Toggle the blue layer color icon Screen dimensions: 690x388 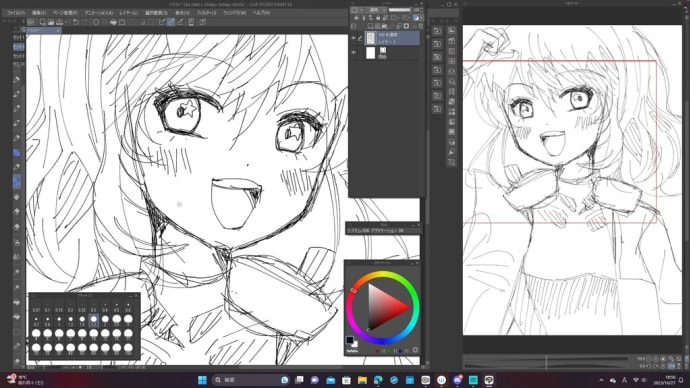(x=416, y=18)
